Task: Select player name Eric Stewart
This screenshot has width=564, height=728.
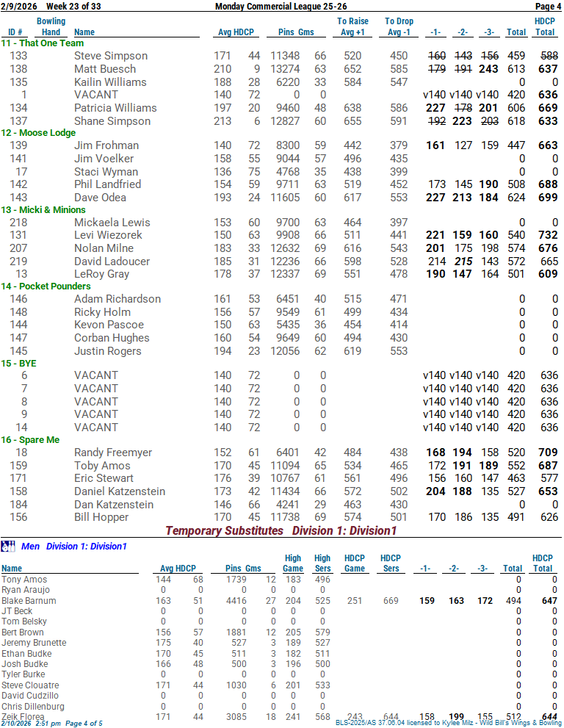Action: (x=104, y=478)
